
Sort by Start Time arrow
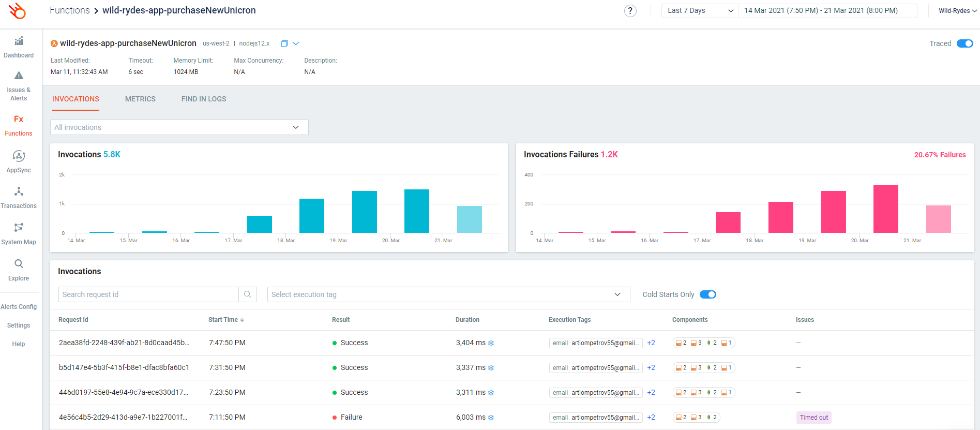pos(242,320)
